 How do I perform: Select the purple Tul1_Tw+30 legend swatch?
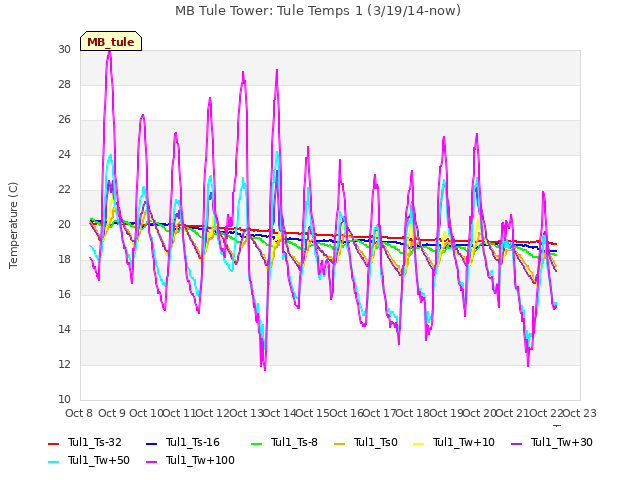516,444
